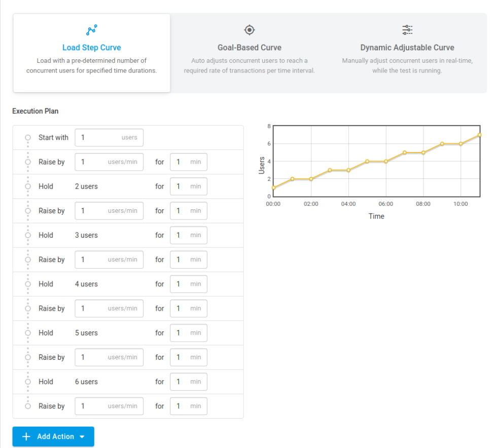Viewport: 497px width, 448px height.
Task: Click the duration field of Hold 5 users row
Action: tap(188, 333)
